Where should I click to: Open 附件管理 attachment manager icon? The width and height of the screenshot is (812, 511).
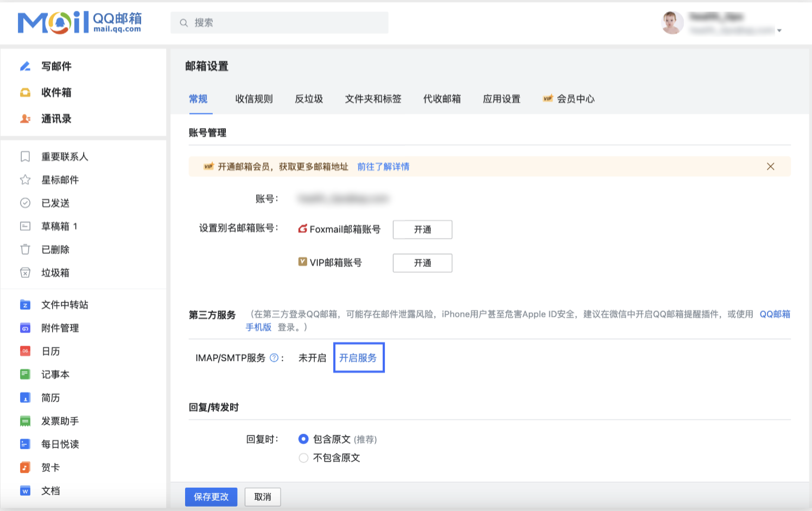(x=25, y=328)
